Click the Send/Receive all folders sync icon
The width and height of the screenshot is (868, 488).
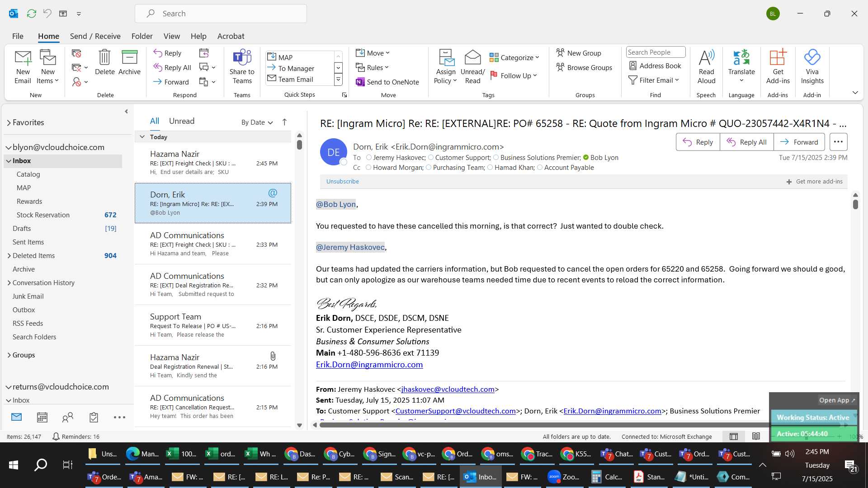coord(31,14)
